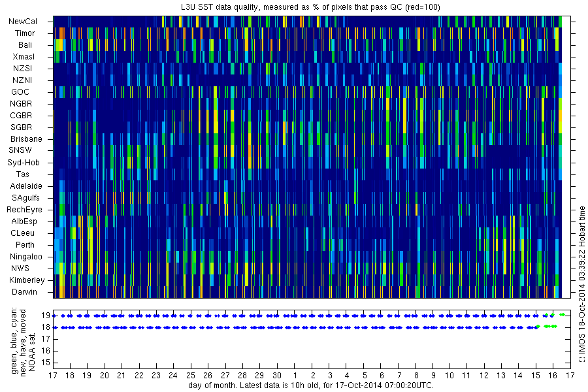Viewport: 588px width, 392px height.
Task: Click day-of-month tick label 24
Action: 173,376
